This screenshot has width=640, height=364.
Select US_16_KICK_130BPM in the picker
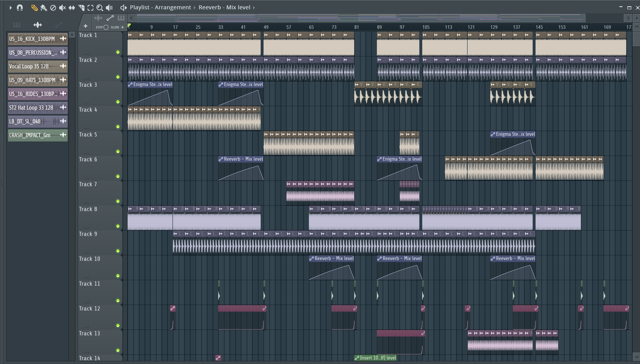click(38, 39)
